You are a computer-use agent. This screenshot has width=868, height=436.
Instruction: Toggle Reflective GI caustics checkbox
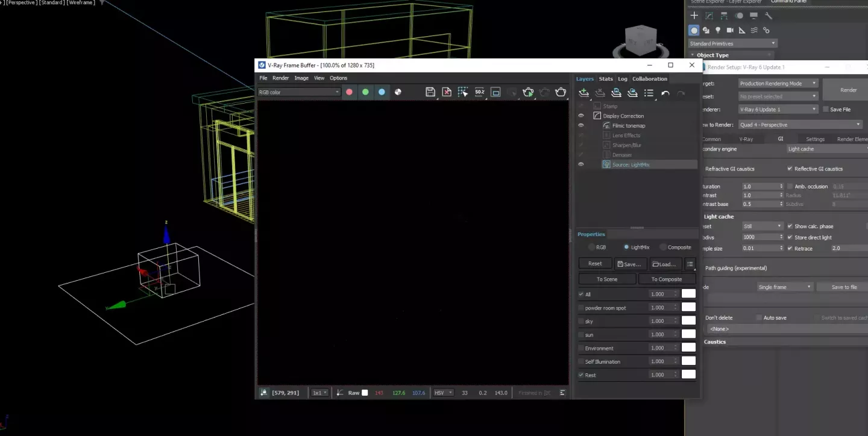coord(790,169)
